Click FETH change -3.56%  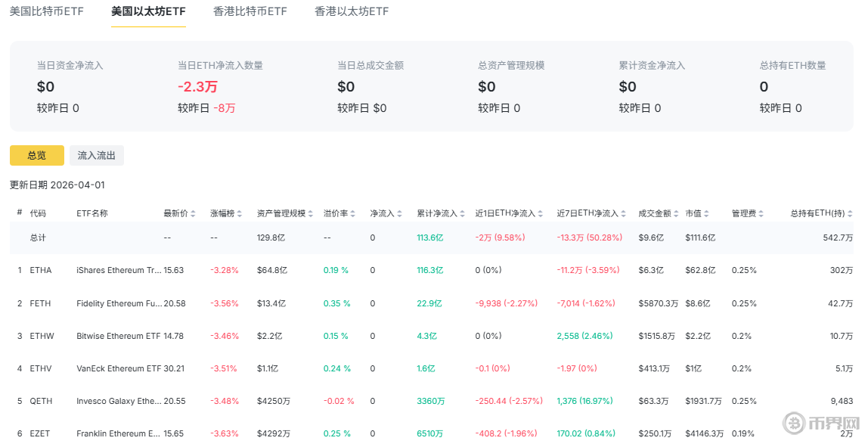(x=225, y=303)
